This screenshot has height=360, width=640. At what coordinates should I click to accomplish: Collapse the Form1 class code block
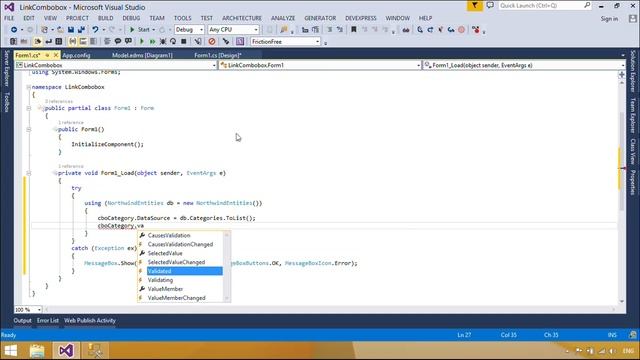pyautogui.click(x=29, y=108)
